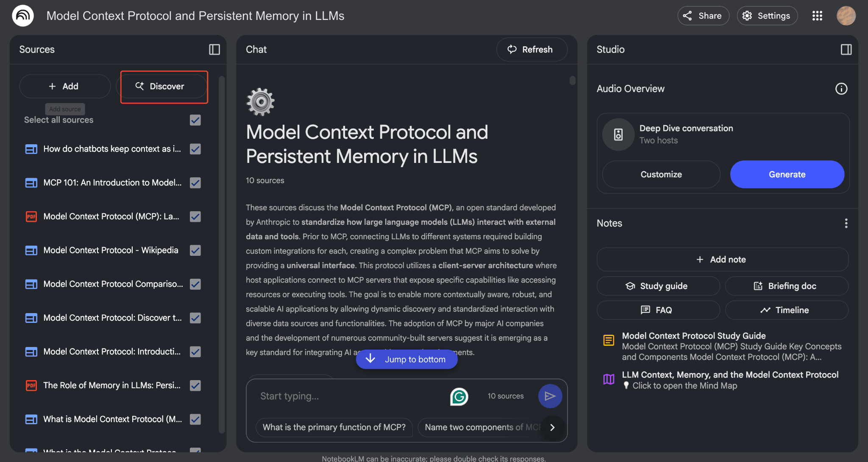The image size is (868, 462).
Task: Uncheck Select all sources
Action: click(x=195, y=120)
